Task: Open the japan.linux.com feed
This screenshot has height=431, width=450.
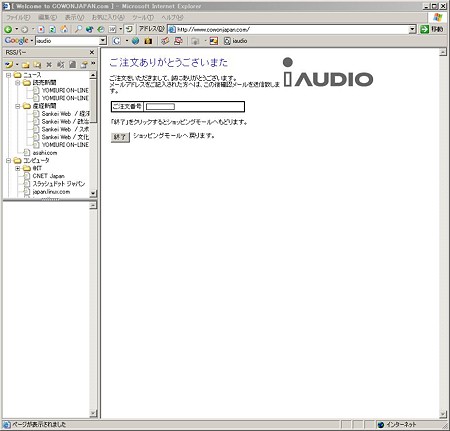Action: [x=51, y=192]
